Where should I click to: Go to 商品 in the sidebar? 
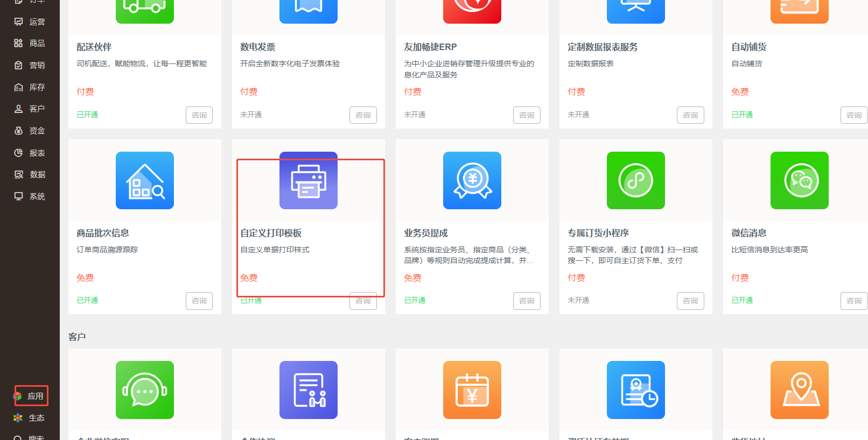30,43
